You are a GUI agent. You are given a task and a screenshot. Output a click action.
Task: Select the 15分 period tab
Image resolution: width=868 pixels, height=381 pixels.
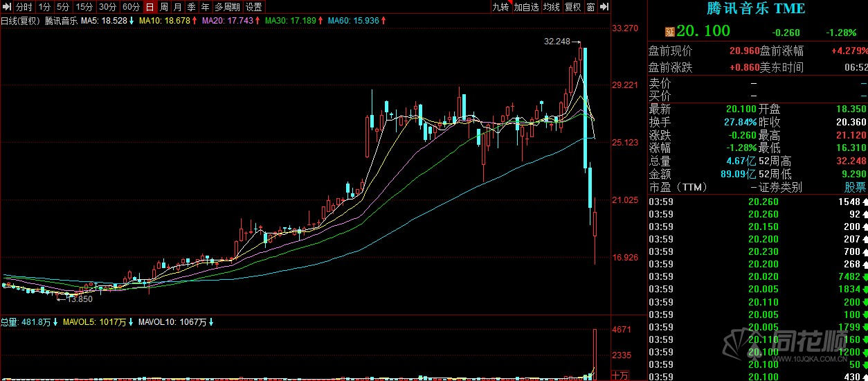[84, 7]
